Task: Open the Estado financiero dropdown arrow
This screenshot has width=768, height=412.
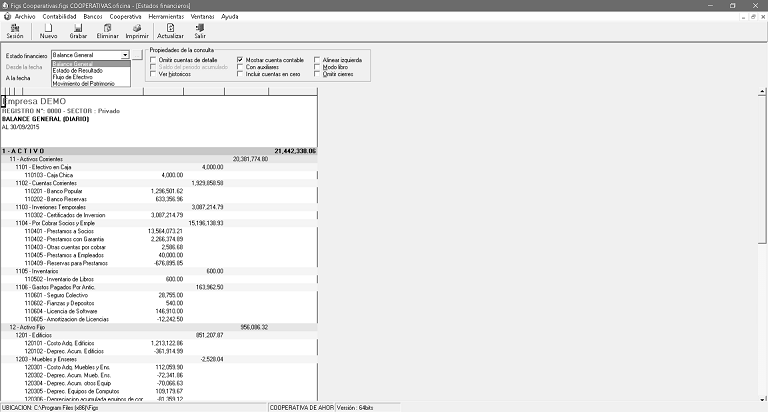Action: tap(125, 55)
